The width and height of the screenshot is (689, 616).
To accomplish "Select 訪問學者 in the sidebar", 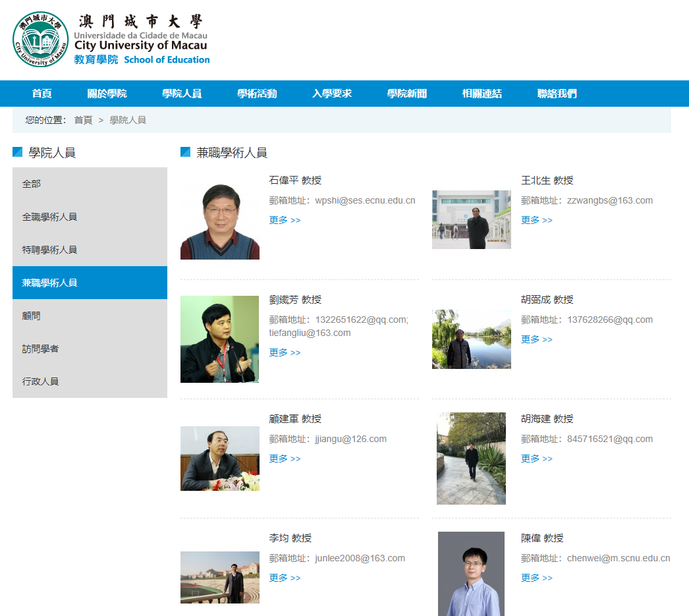I will (90, 349).
